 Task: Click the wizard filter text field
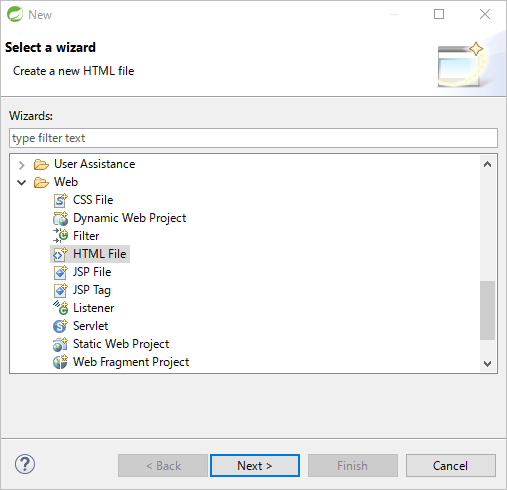click(x=253, y=138)
